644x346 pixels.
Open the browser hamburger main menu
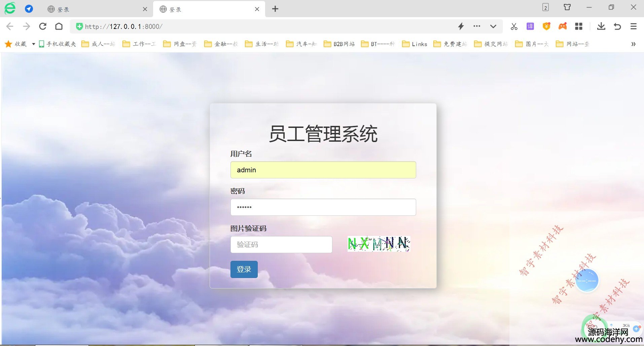633,26
